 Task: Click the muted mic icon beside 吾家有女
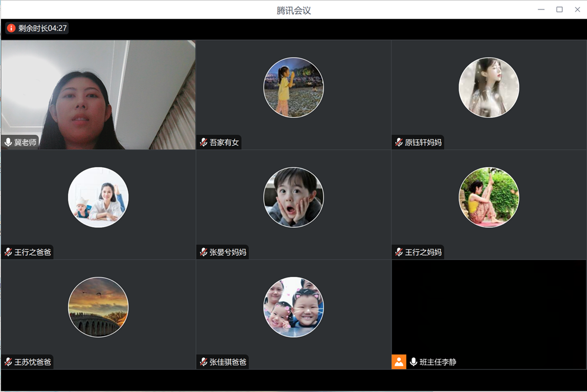point(203,142)
